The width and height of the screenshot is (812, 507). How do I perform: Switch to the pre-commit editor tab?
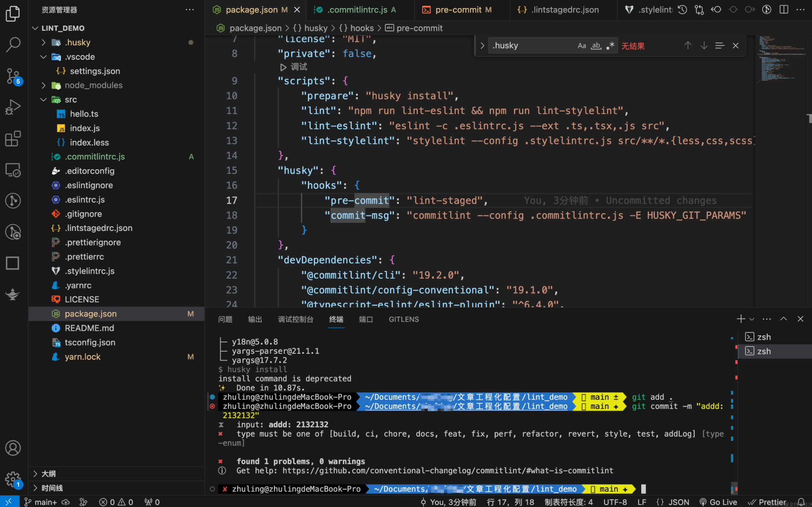pos(462,9)
